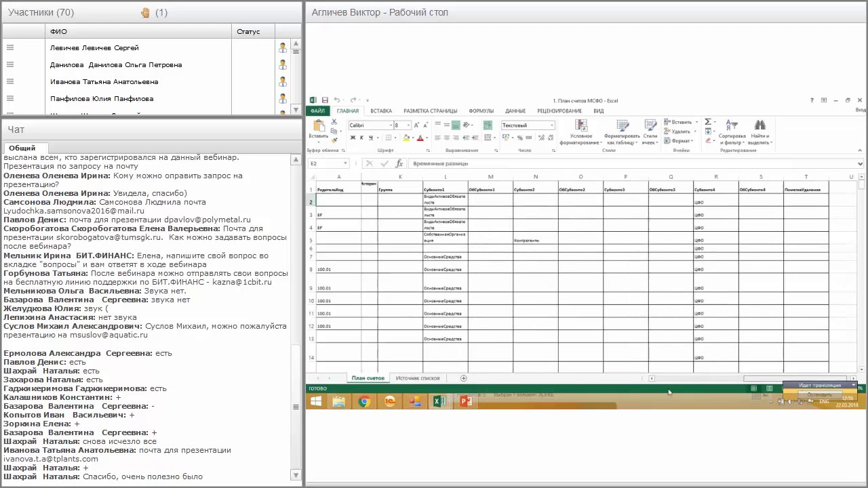Click the Clear eraser icon in the editing group

tap(708, 141)
